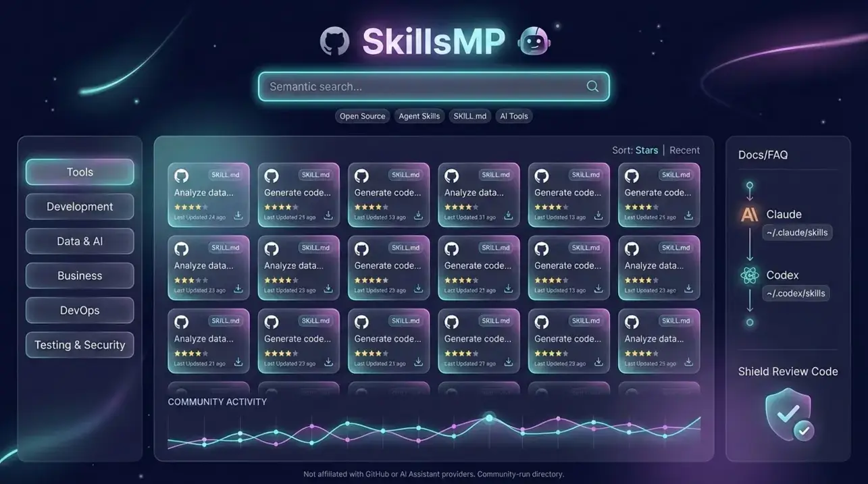The image size is (868, 484).
Task: Click the octocat icon on a Generate code card
Action: coord(271,174)
